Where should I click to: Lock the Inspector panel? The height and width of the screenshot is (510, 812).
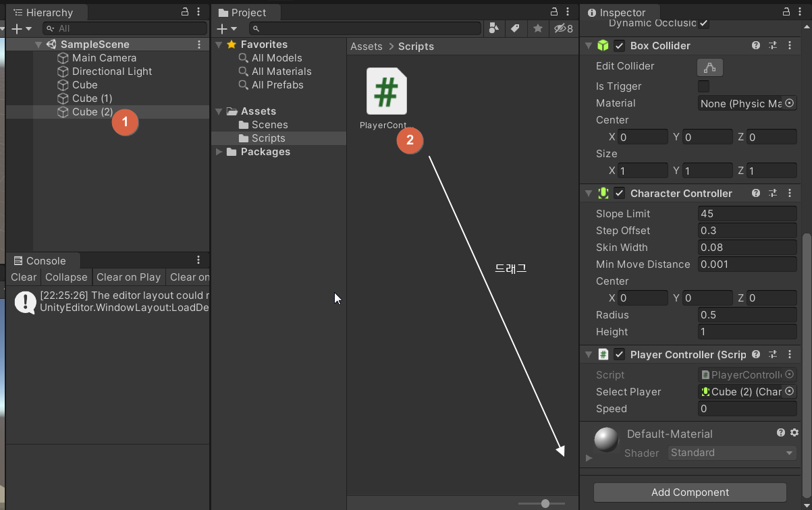786,12
